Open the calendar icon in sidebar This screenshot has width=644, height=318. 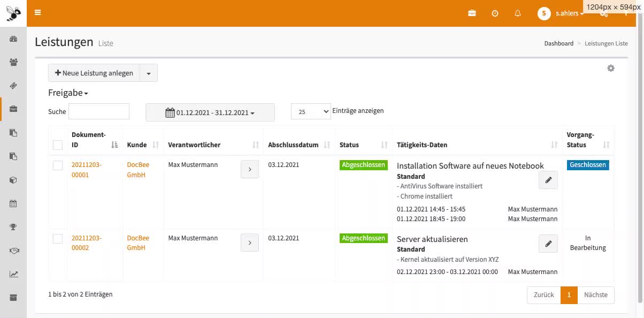pos(13,203)
